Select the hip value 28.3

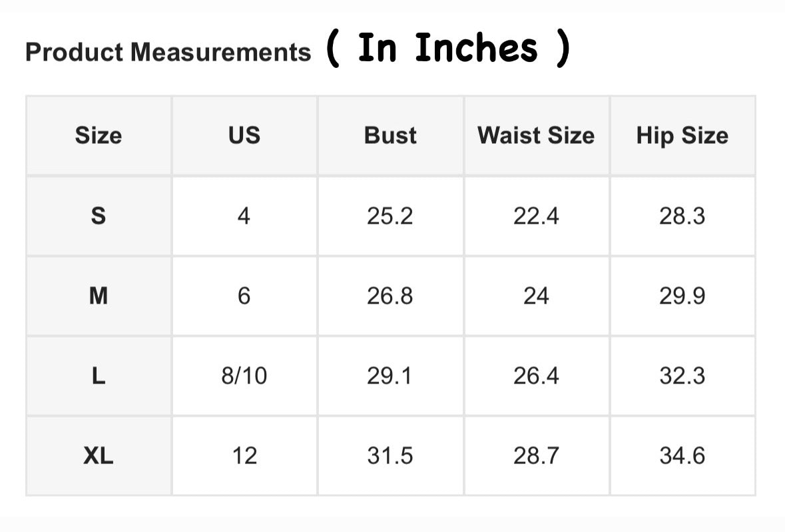click(682, 216)
